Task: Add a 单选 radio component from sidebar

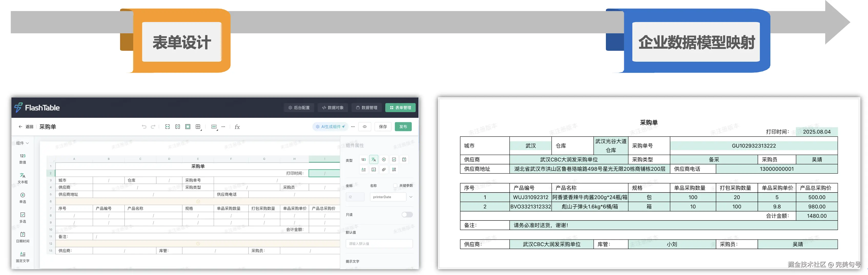Action: pyautogui.click(x=23, y=198)
